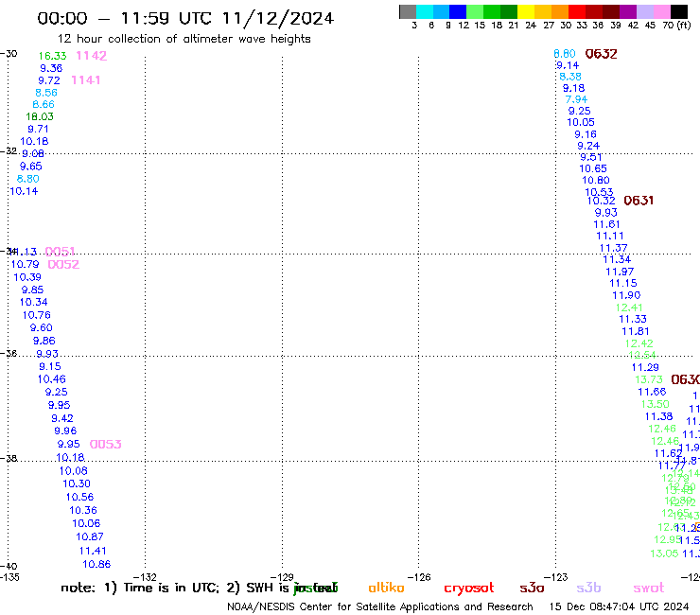
Task: Click the '12 hour collection' subtitle text
Action: point(184,39)
